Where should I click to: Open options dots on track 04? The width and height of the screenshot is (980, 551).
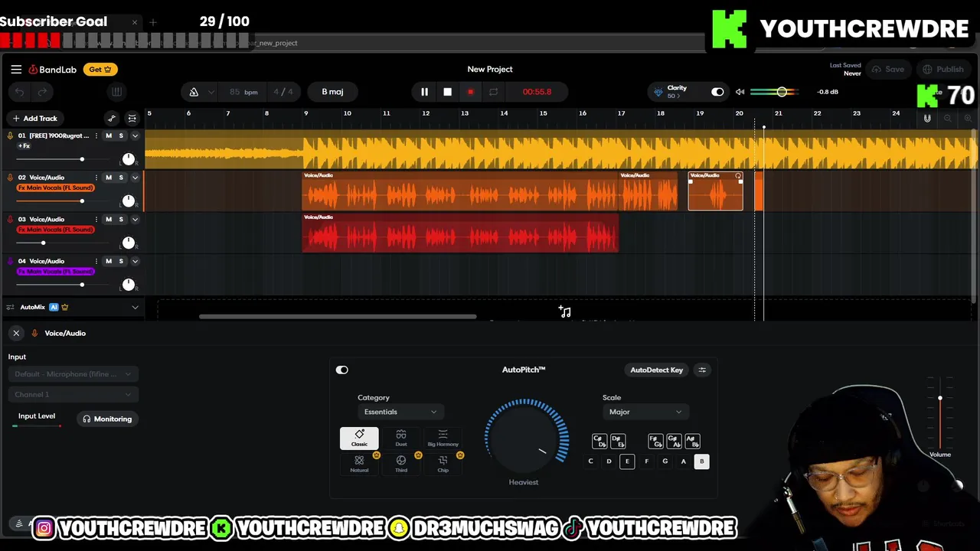click(x=96, y=261)
